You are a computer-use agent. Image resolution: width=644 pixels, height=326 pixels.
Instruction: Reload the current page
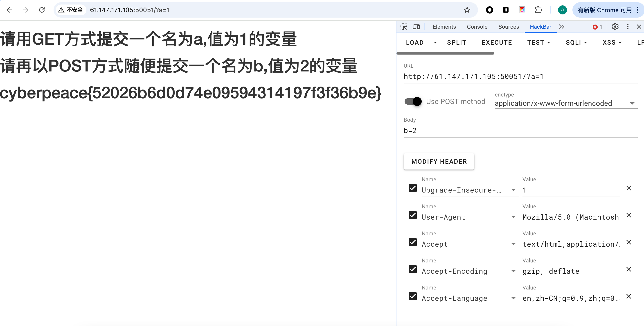click(x=42, y=10)
